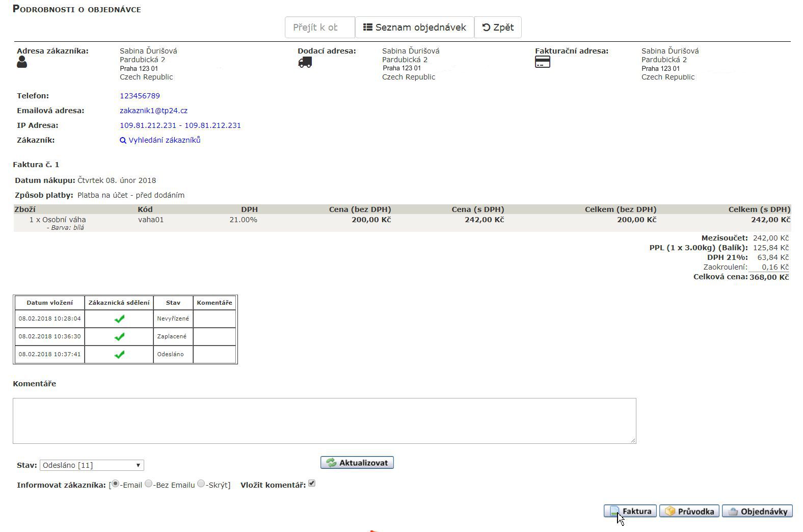Open the Seznam objednávek order list
This screenshot has width=803, height=532.
point(414,28)
